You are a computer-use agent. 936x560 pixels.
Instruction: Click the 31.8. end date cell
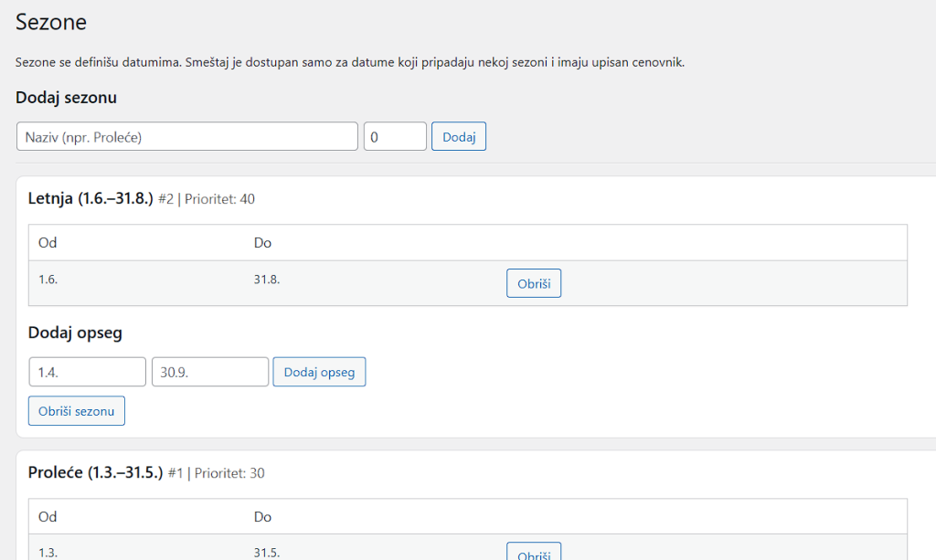coord(266,280)
